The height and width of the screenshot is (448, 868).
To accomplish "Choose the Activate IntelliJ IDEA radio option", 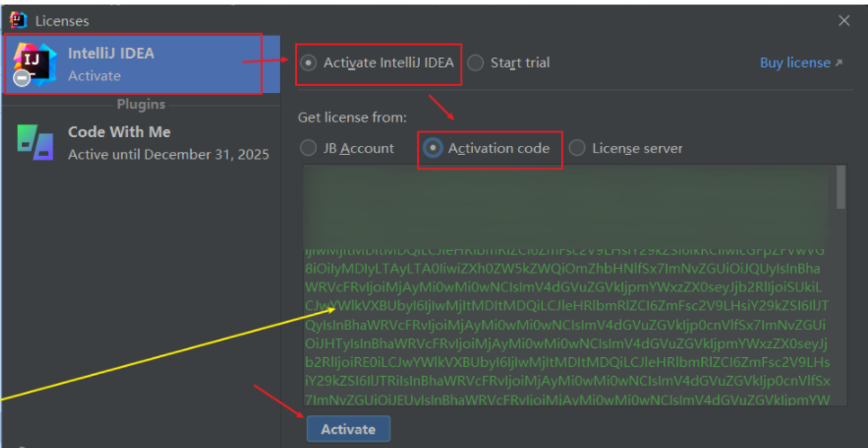I will coord(381,63).
